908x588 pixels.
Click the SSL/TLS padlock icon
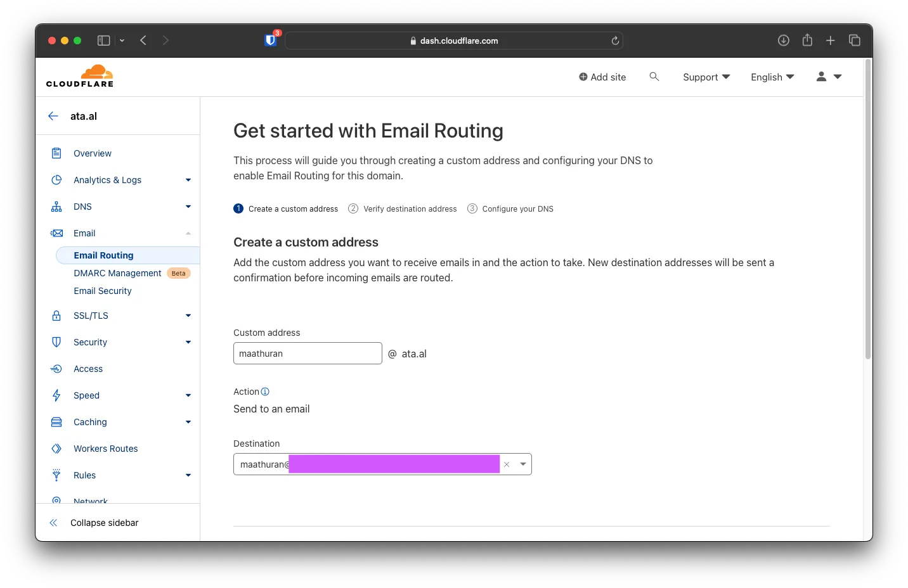[x=56, y=316]
